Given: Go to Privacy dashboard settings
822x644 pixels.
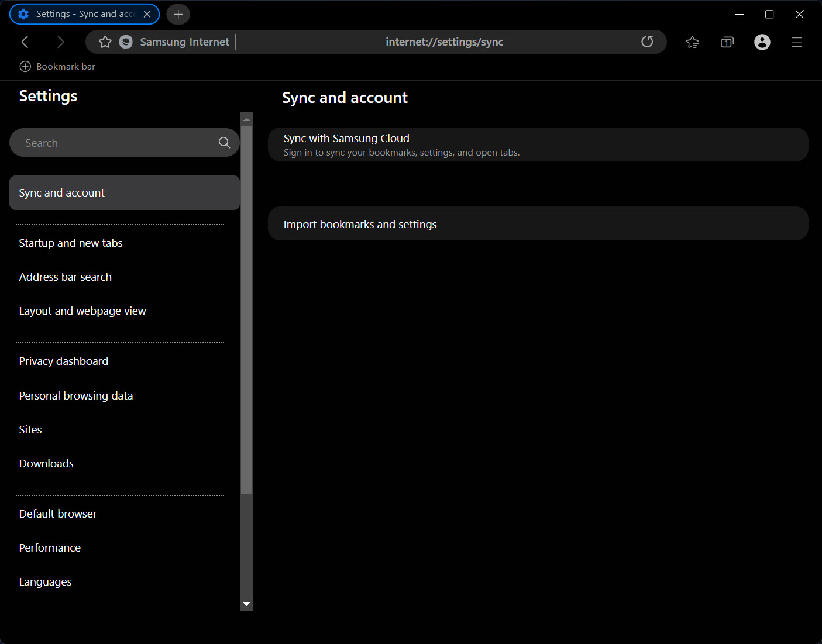Looking at the screenshot, I should coord(64,361).
